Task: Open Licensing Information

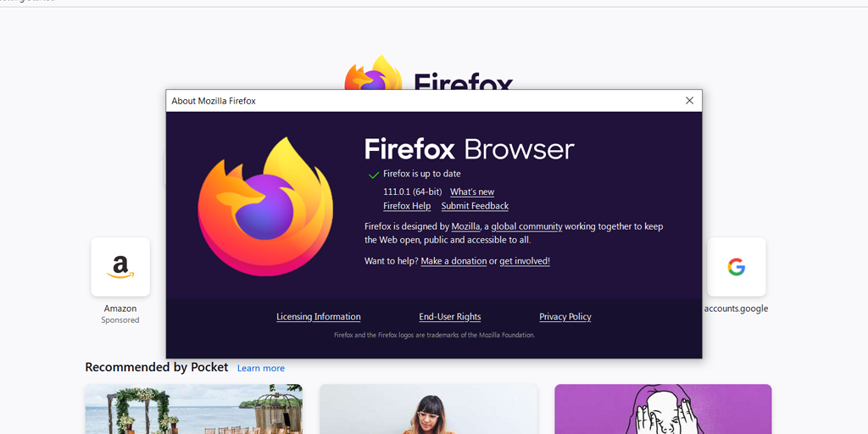Action: 319,317
